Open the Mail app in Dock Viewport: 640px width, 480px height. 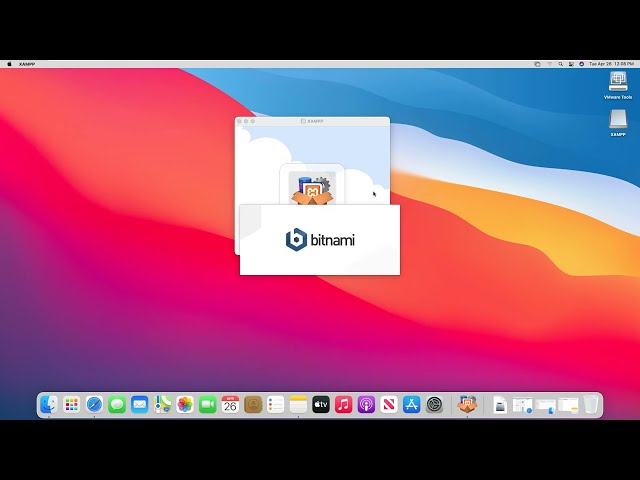click(140, 405)
